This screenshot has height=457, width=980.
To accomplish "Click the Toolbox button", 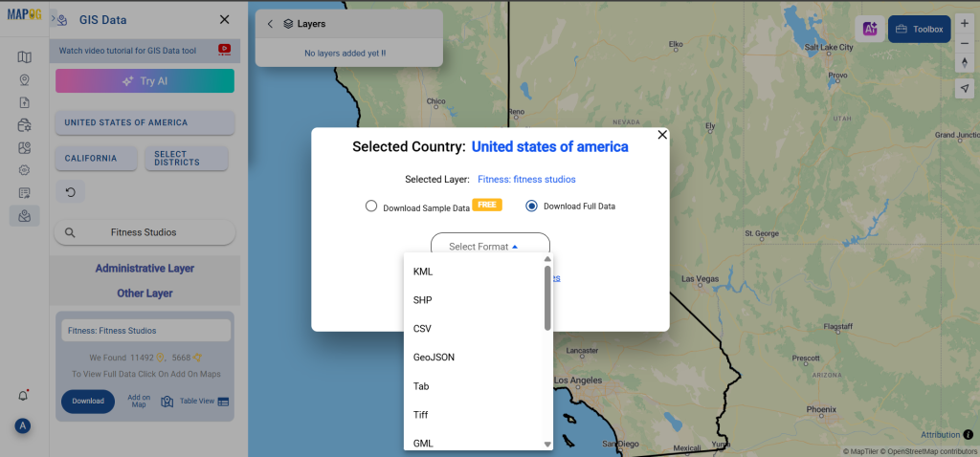I will 919,30.
